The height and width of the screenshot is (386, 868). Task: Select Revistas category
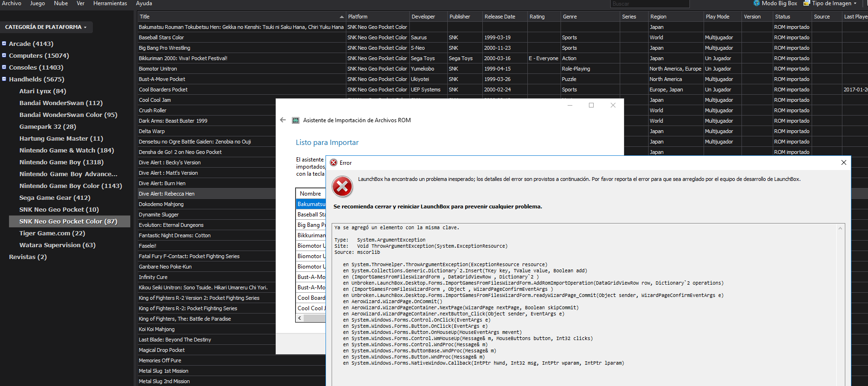(x=28, y=257)
